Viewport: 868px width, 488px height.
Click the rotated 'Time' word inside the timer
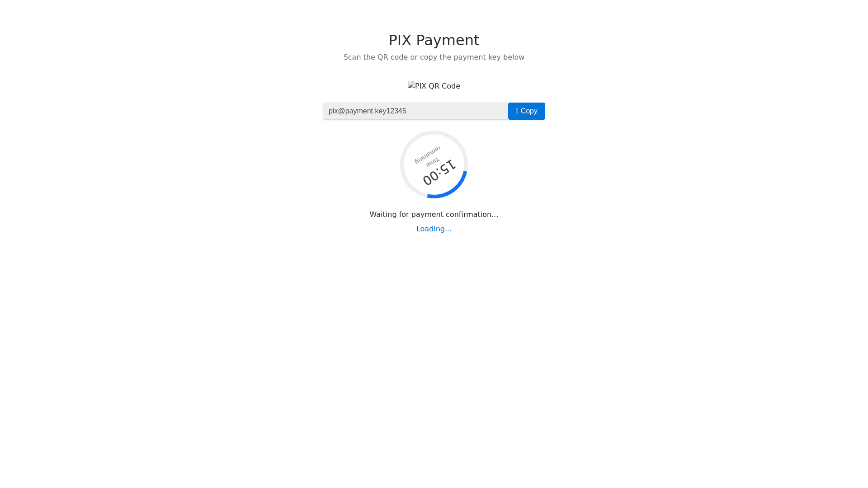pos(433,162)
